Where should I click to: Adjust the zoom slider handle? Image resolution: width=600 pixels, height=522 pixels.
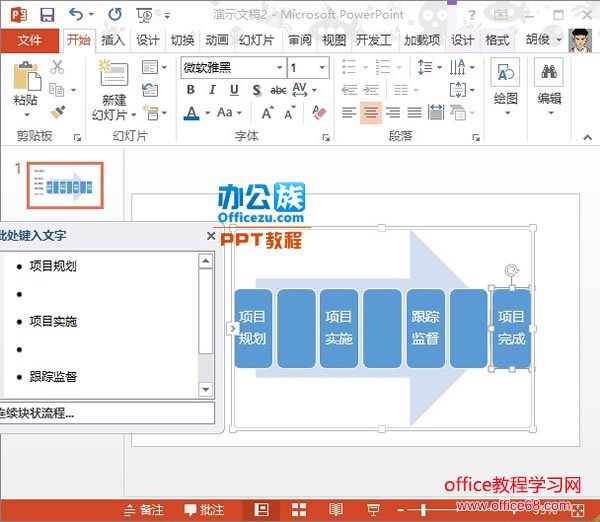coord(423,510)
